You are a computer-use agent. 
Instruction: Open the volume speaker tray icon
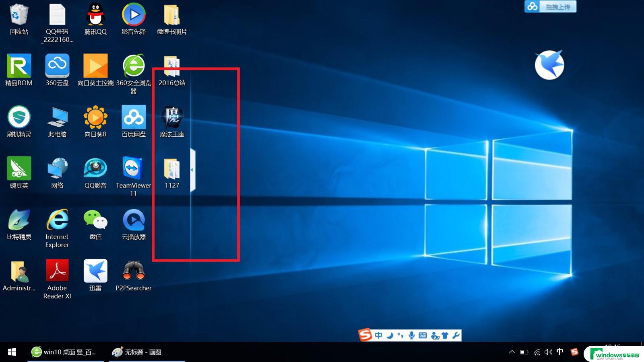[x=548, y=352]
